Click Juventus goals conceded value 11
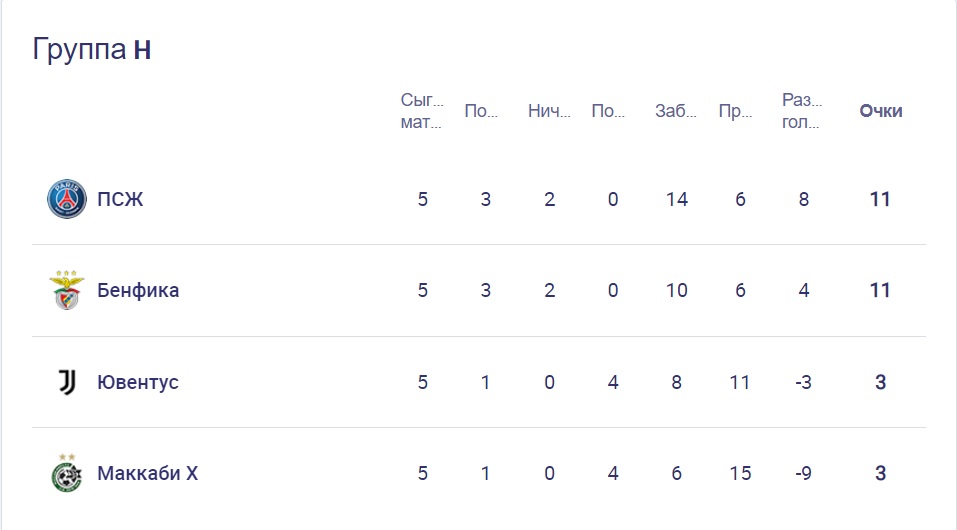 click(x=740, y=382)
